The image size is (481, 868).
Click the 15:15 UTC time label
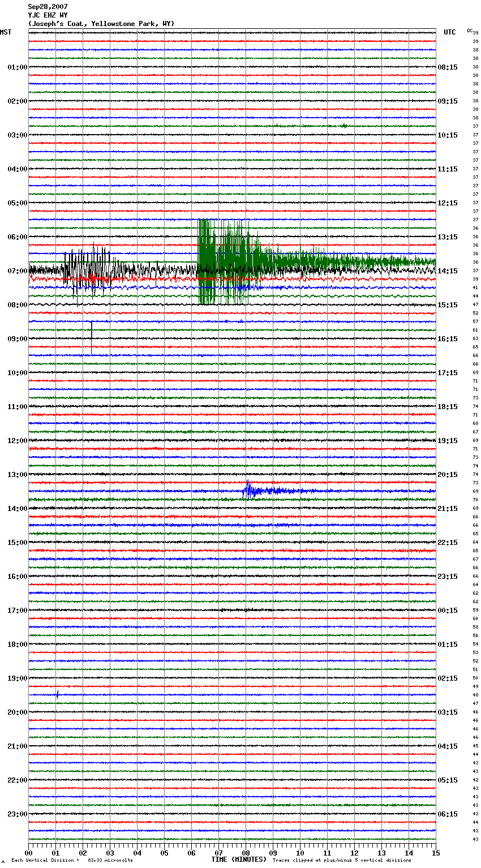tap(448, 305)
